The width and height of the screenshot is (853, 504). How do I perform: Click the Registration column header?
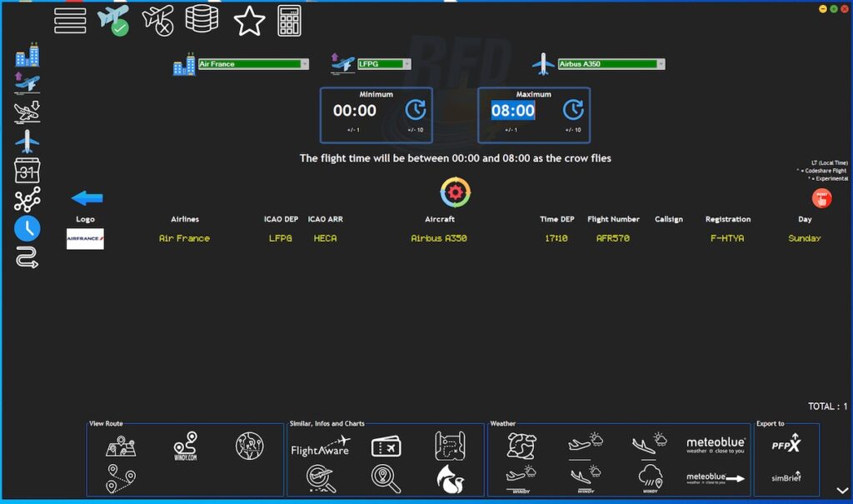[x=728, y=219]
